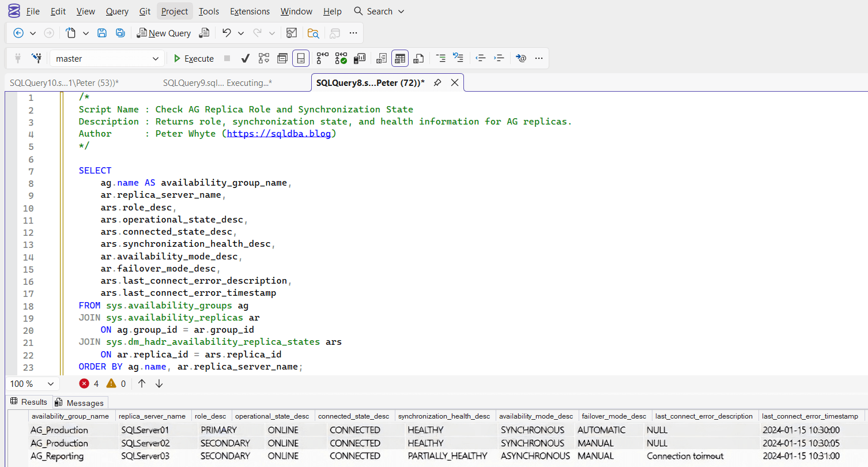Click the Parse checkmark icon
This screenshot has height=467, width=868.
click(x=245, y=58)
